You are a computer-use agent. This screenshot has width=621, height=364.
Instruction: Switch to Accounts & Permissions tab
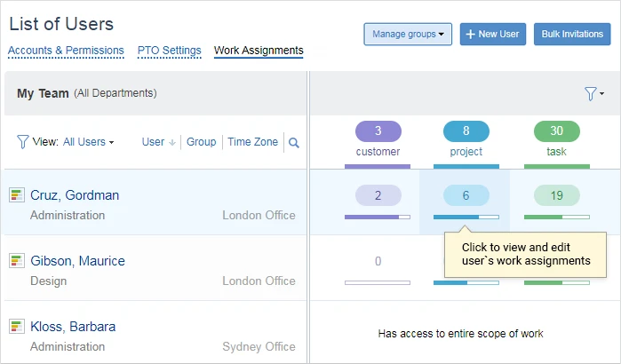66,51
